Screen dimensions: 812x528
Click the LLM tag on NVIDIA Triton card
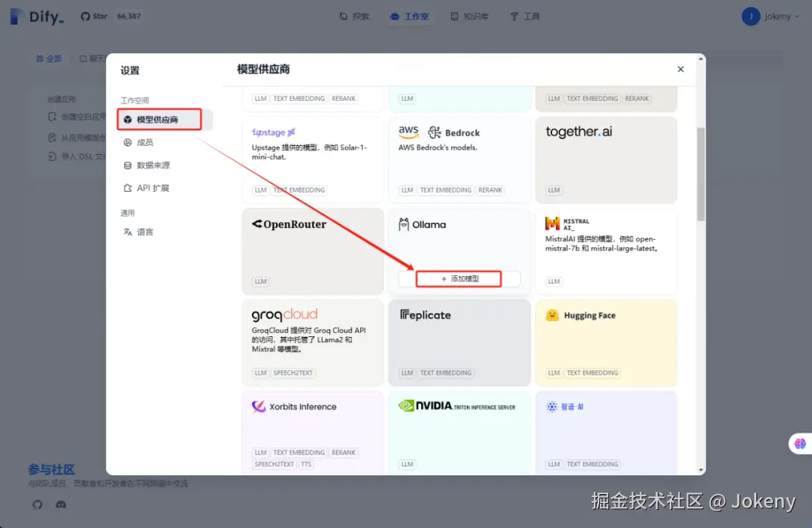click(407, 464)
